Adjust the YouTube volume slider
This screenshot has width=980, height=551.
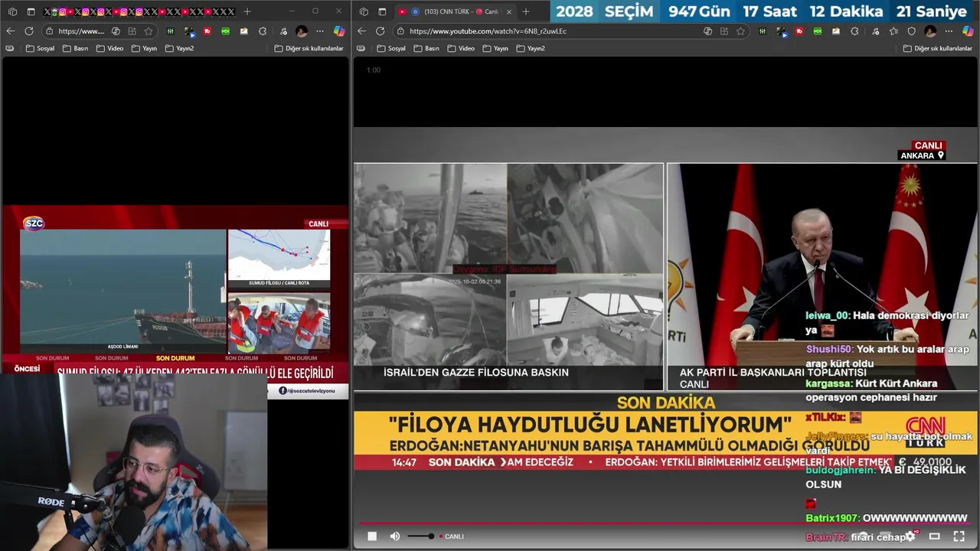420,536
